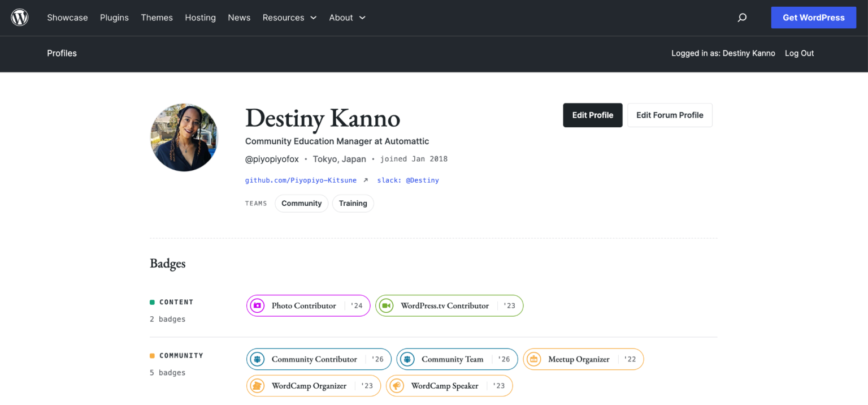The image size is (868, 405).
Task: Click the WordCamp Organizer badge label
Action: [309, 386]
